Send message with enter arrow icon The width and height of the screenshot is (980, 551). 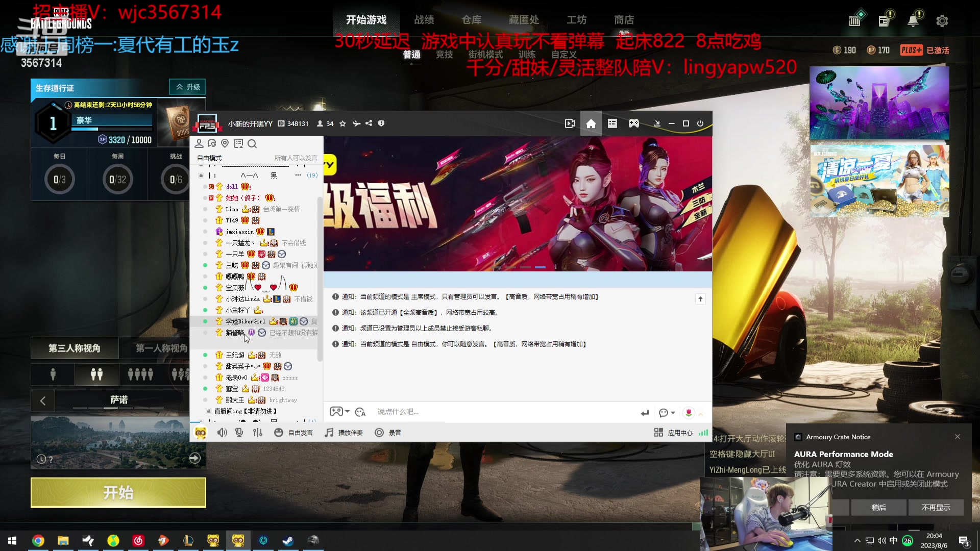click(x=645, y=413)
